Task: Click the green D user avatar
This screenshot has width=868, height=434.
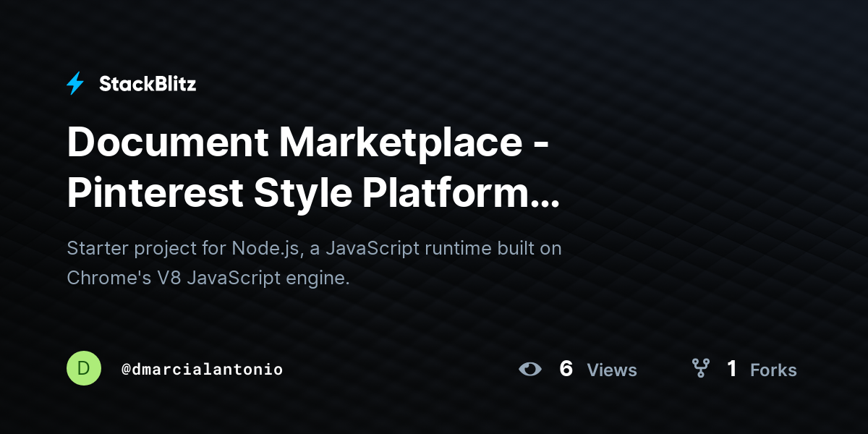Action: coord(84,368)
